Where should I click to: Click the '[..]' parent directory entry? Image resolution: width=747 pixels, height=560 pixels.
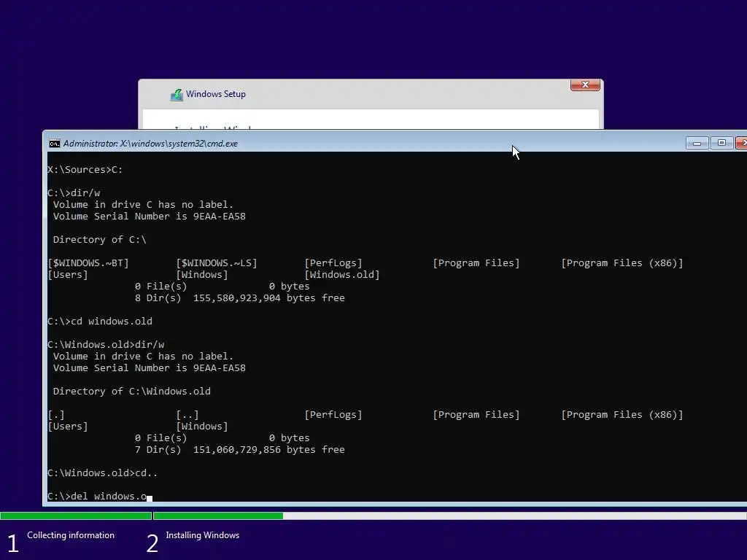coord(187,415)
